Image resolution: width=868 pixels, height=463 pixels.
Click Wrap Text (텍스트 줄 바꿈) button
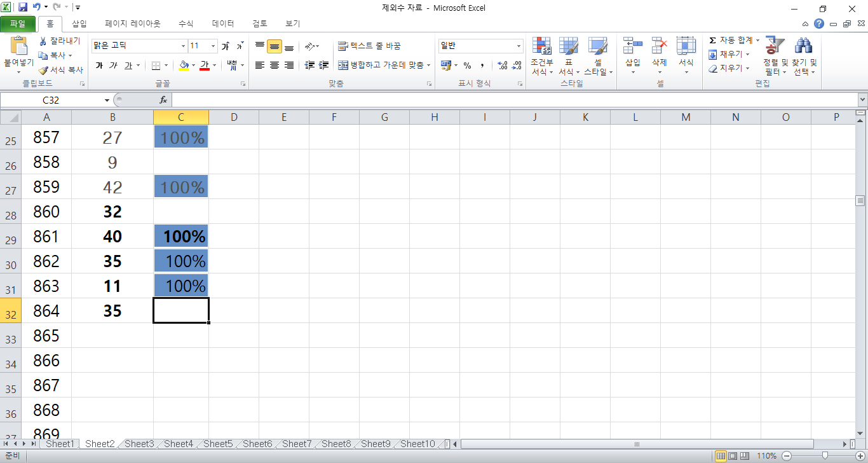tap(369, 46)
